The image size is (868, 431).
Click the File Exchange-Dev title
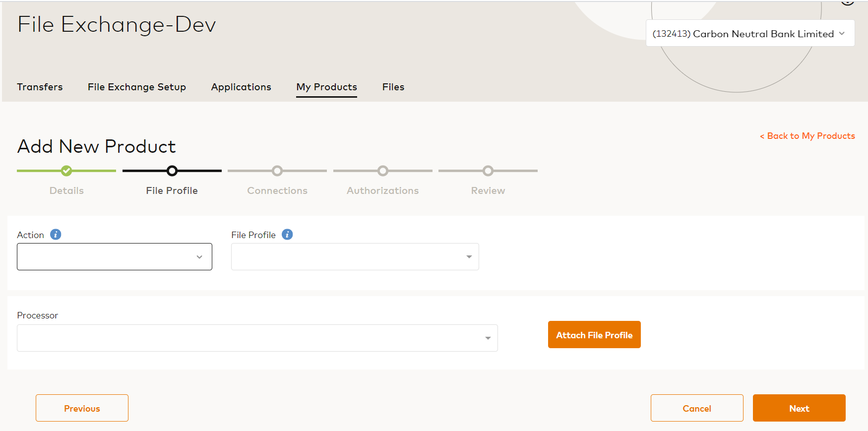[x=117, y=24]
